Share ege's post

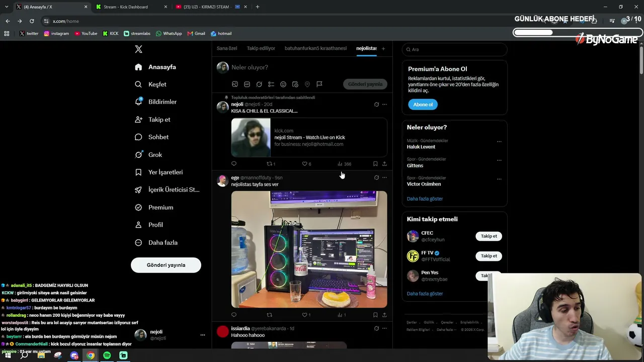pos(384,315)
